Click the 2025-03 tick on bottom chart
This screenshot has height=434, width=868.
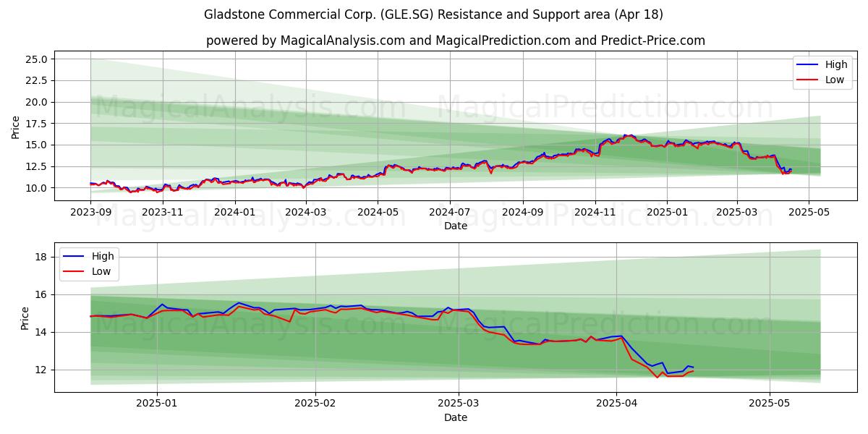pyautogui.click(x=459, y=404)
